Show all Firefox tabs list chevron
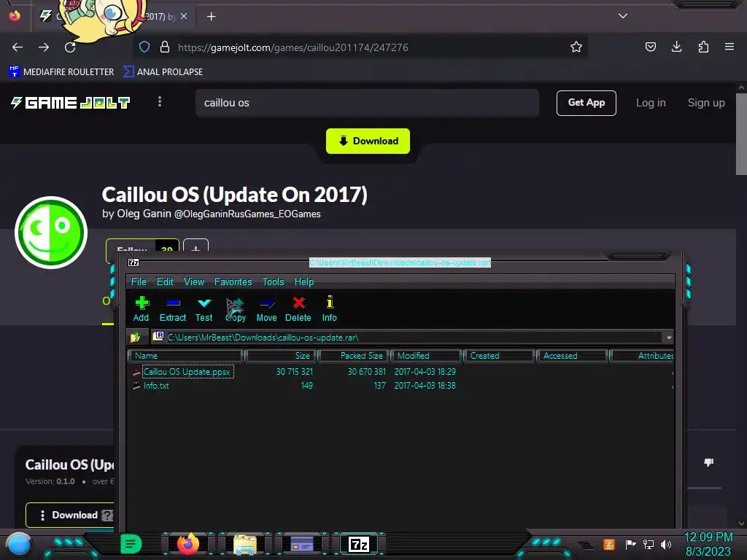This screenshot has height=560, width=747. point(623,16)
